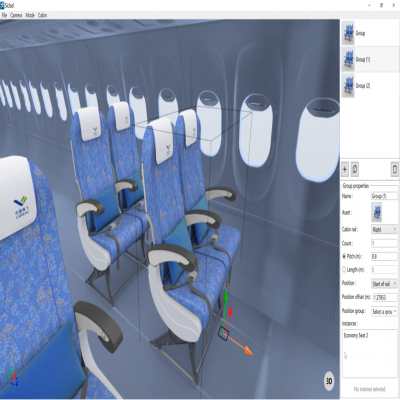Click the plus icon to add a group
400x400 pixels.
[345, 169]
